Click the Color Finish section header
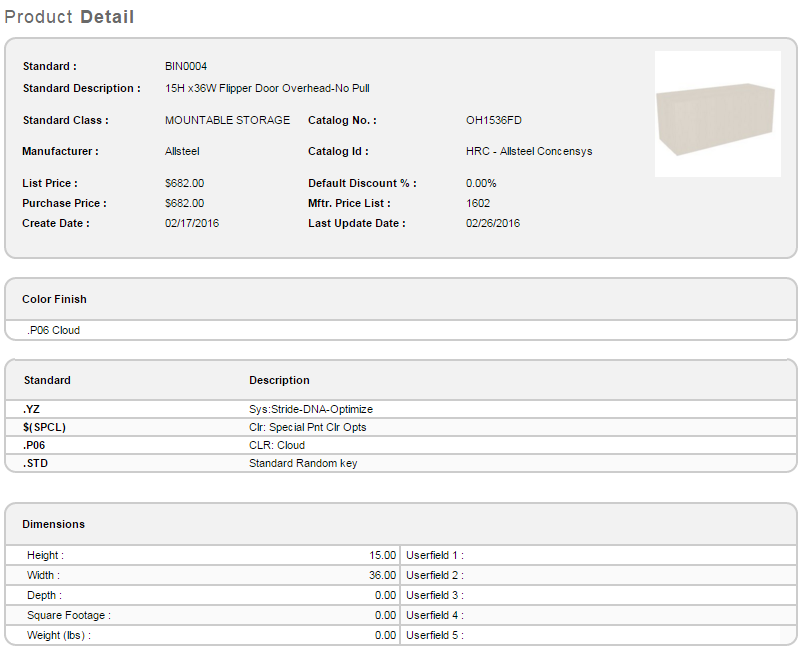 coord(54,299)
